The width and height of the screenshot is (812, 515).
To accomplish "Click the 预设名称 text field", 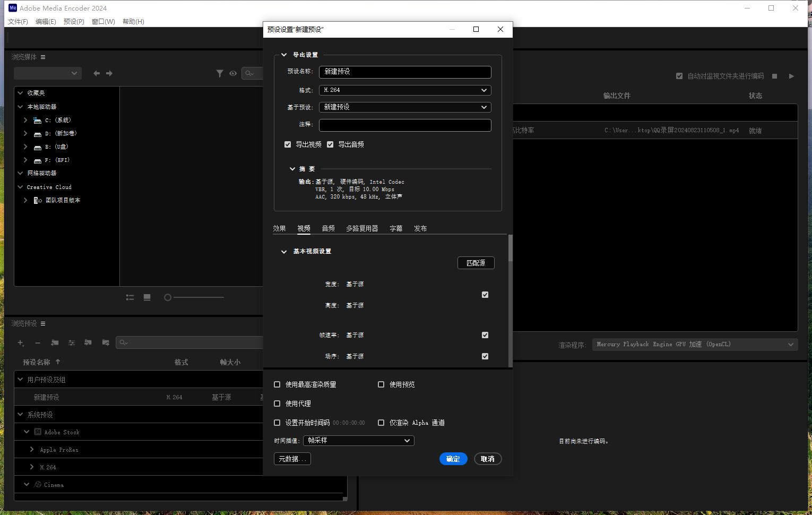I will click(x=404, y=72).
